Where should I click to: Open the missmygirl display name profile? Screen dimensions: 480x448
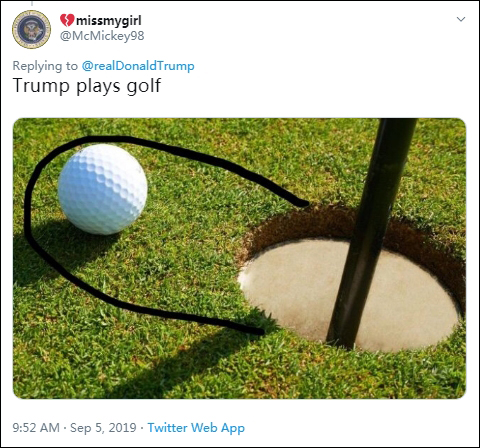(109, 21)
